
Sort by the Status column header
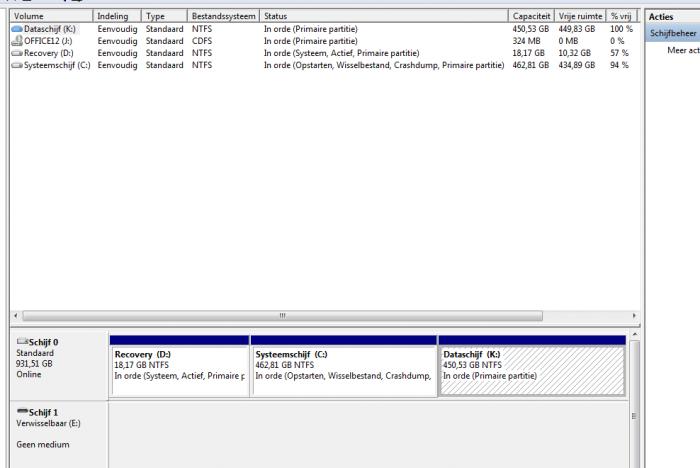384,16
